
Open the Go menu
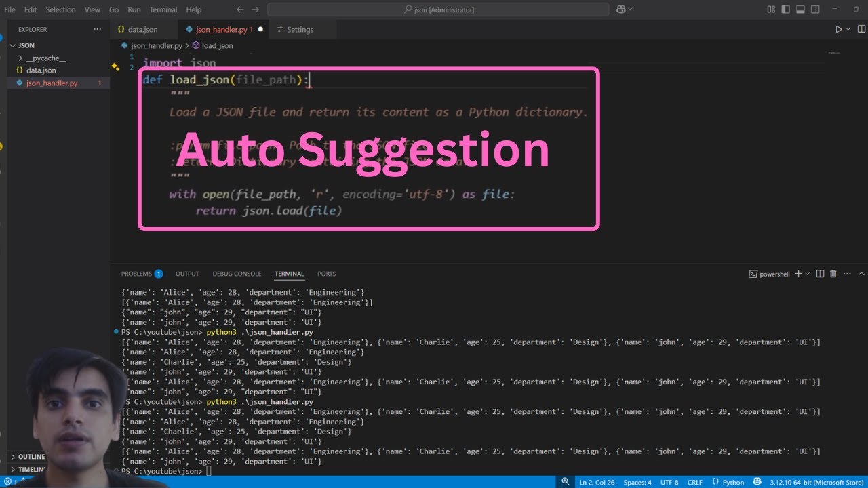(x=114, y=9)
